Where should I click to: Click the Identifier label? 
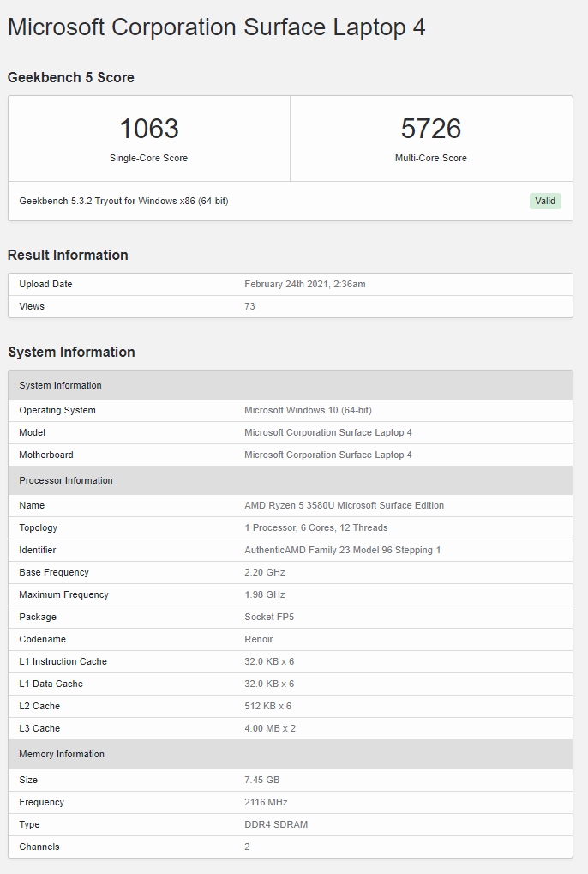[38, 550]
